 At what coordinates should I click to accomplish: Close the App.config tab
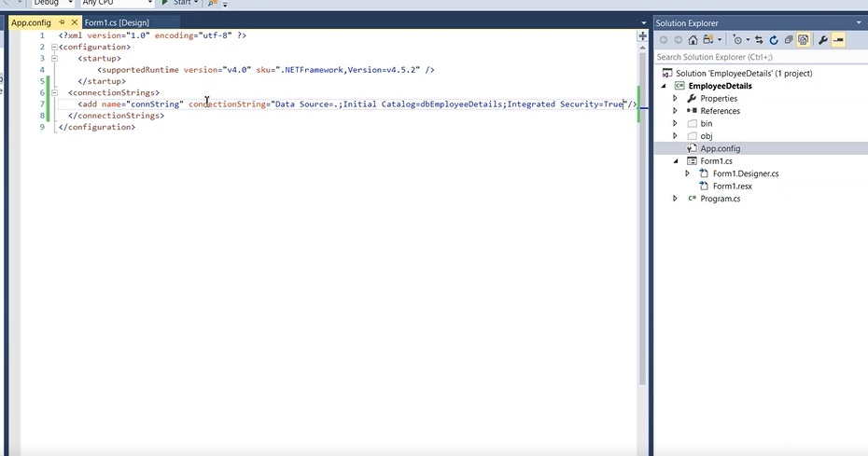point(74,22)
